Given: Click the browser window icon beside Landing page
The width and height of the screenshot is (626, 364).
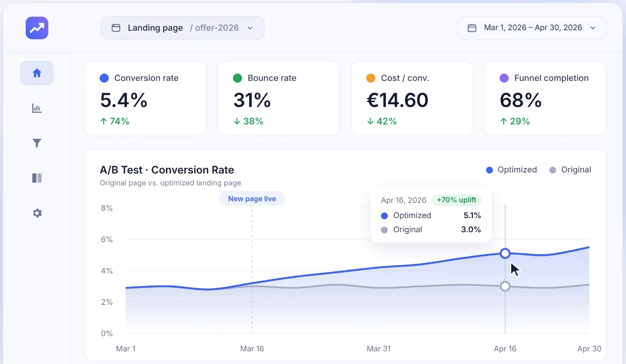Looking at the screenshot, I should [x=116, y=28].
